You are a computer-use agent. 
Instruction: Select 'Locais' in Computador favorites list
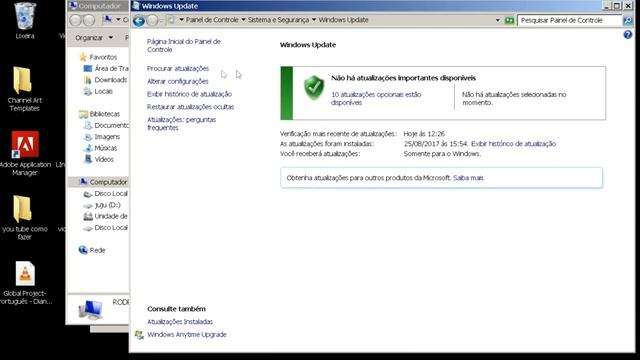click(103, 91)
